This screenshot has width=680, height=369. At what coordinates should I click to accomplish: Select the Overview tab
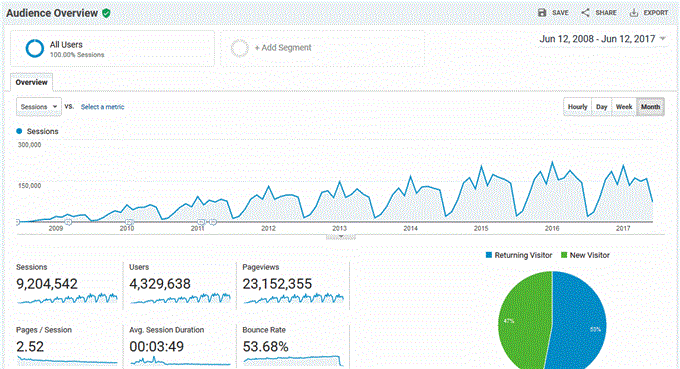[x=31, y=82]
